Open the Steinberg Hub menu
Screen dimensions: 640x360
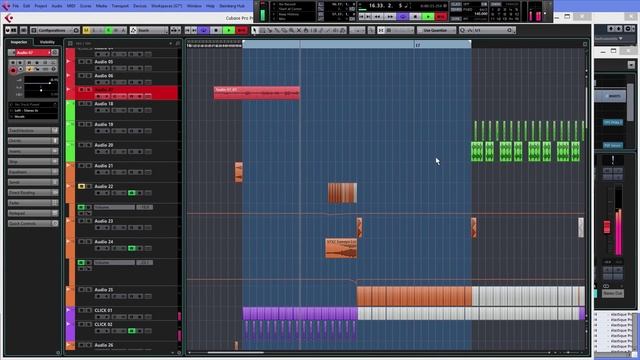click(x=232, y=6)
